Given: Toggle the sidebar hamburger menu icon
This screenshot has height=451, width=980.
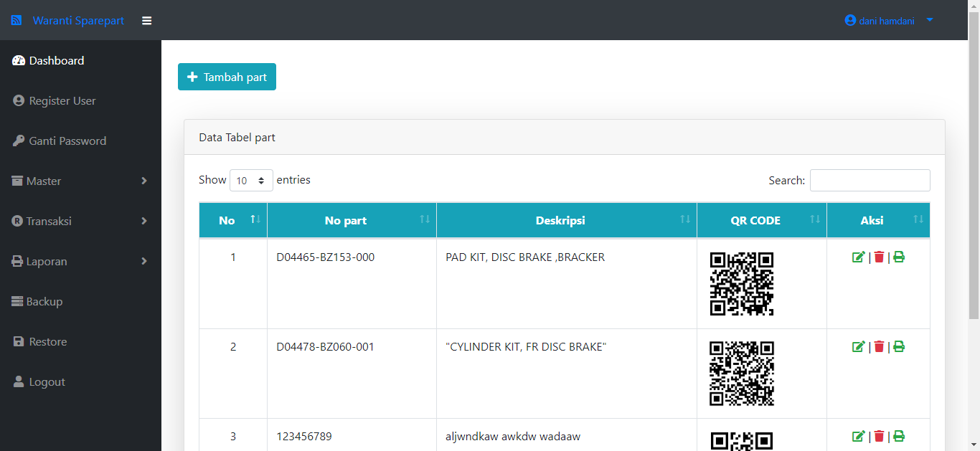Looking at the screenshot, I should pyautogui.click(x=147, y=21).
